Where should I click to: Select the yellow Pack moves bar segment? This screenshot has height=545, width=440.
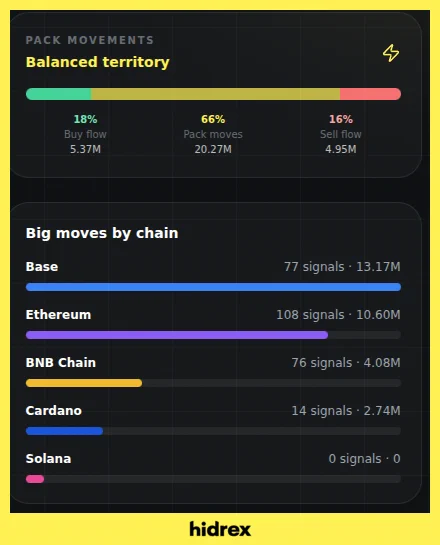[215, 94]
